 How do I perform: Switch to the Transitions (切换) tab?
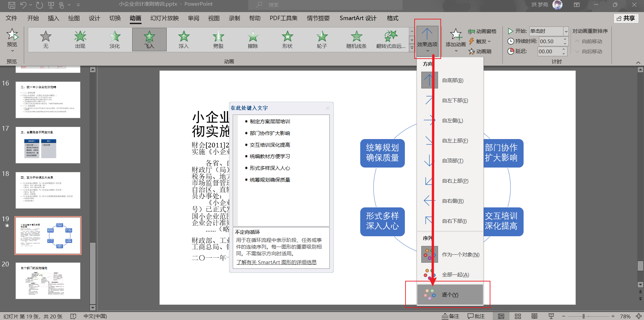pyautogui.click(x=115, y=18)
